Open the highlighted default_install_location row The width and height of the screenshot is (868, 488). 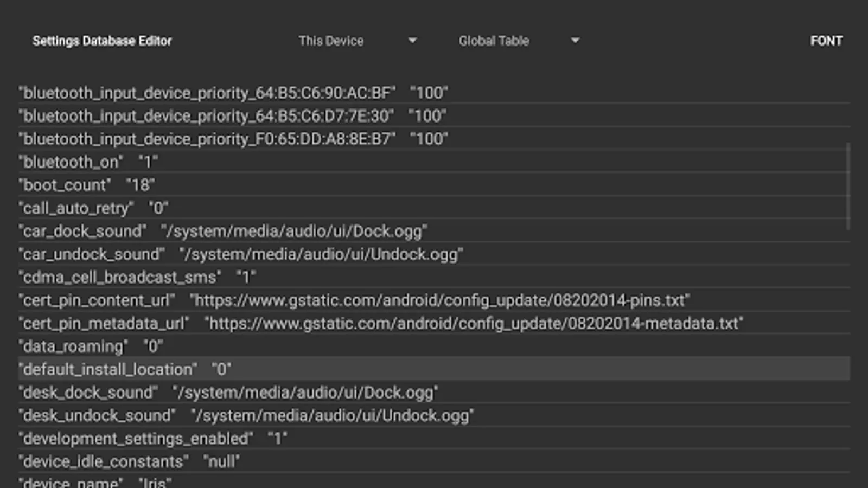pyautogui.click(x=125, y=369)
